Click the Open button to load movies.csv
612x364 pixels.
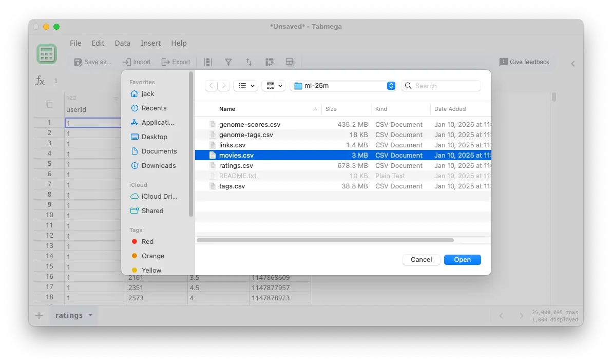pyautogui.click(x=462, y=259)
